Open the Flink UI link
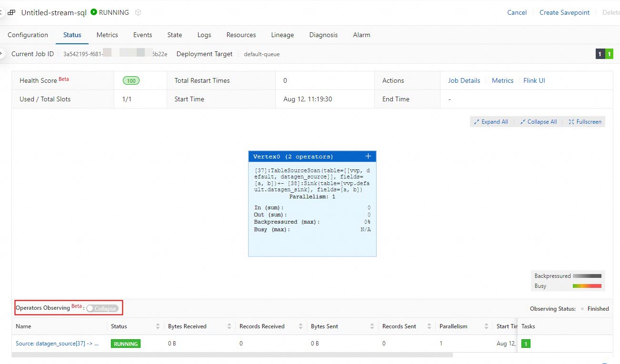 click(534, 80)
